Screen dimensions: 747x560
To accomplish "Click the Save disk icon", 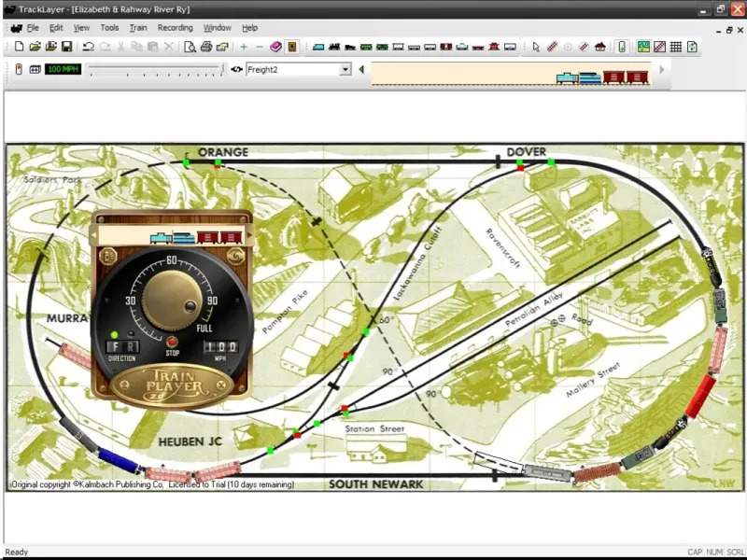I will tap(66, 47).
